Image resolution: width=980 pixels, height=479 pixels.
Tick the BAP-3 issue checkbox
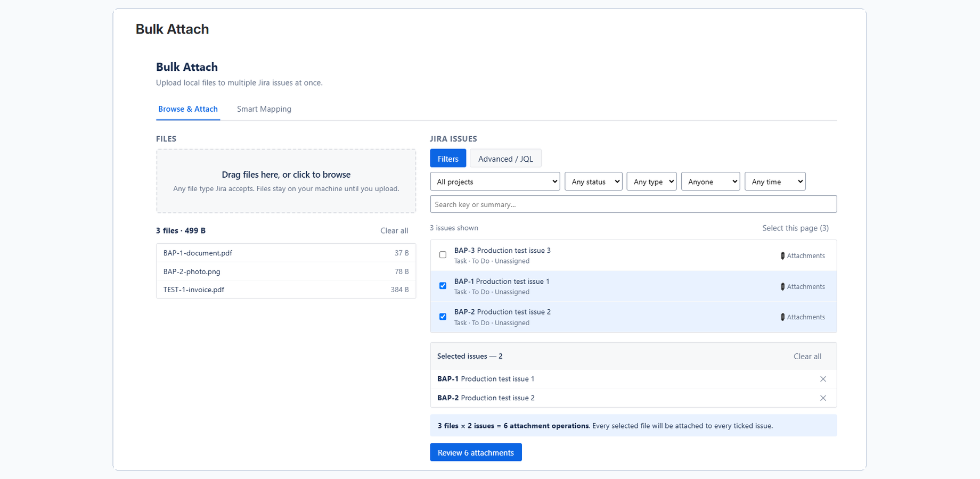(443, 255)
